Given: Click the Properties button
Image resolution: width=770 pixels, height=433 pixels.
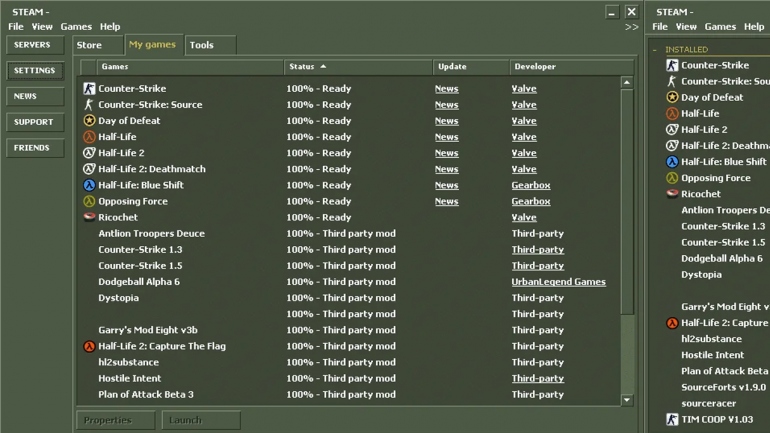Looking at the screenshot, I should coord(115,420).
